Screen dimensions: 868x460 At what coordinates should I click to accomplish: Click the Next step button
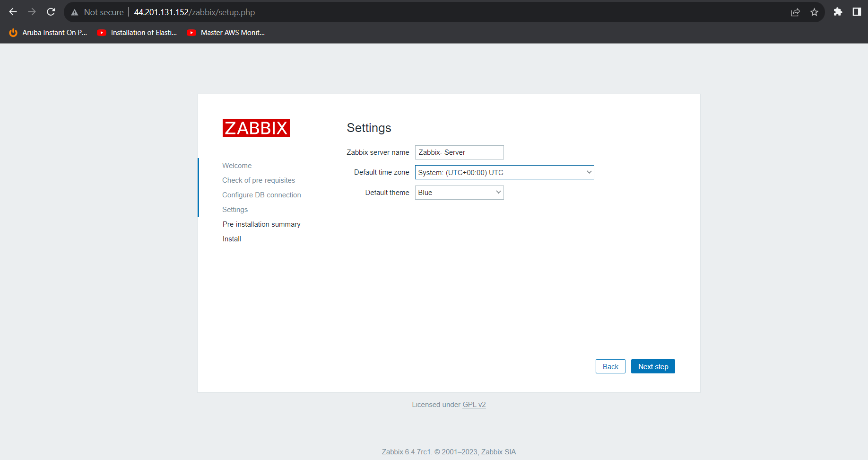(653, 366)
